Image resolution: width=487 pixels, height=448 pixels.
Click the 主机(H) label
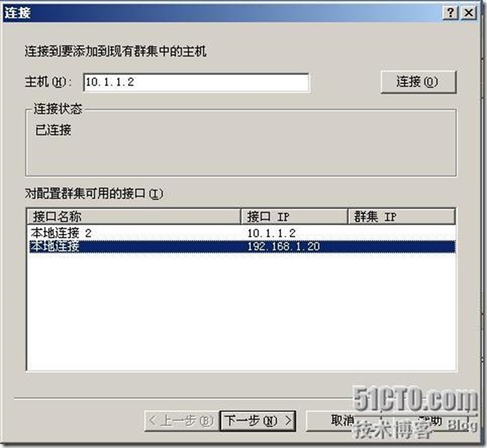click(x=48, y=82)
